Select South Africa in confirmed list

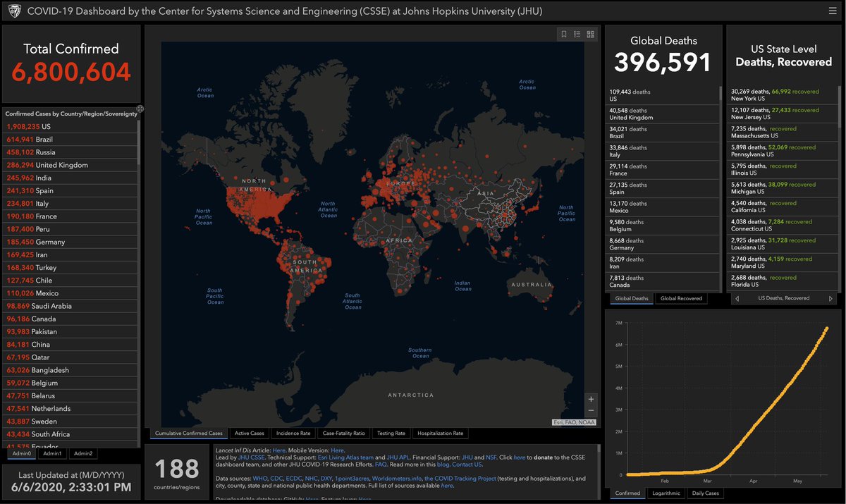click(70, 434)
